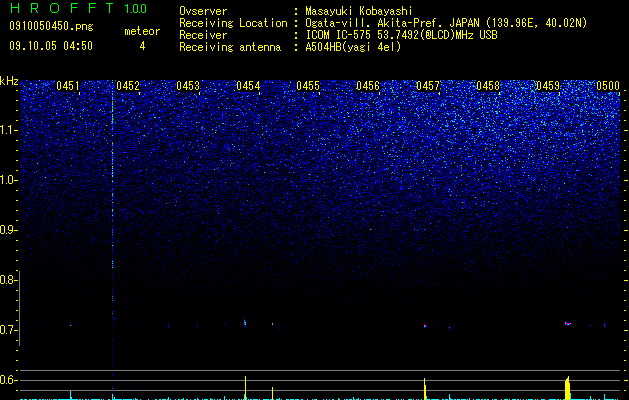Click the kHz axis unit label
Viewport: 629px width, 400px height.
pyautogui.click(x=9, y=81)
